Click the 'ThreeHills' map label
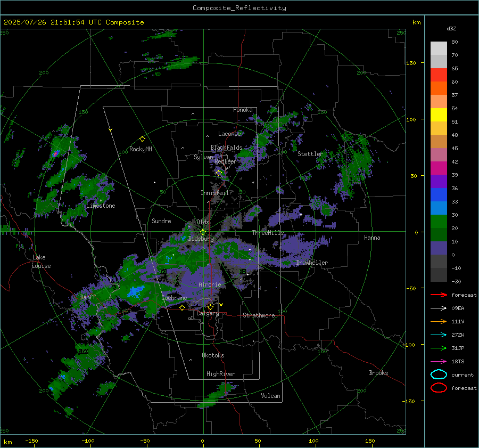 [268, 233]
